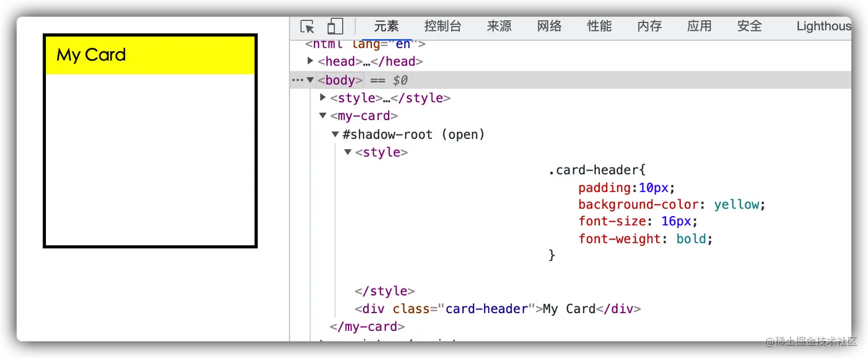Viewport: 868px width, 358px height.
Task: Select the selected body == $0 row
Action: [570, 80]
